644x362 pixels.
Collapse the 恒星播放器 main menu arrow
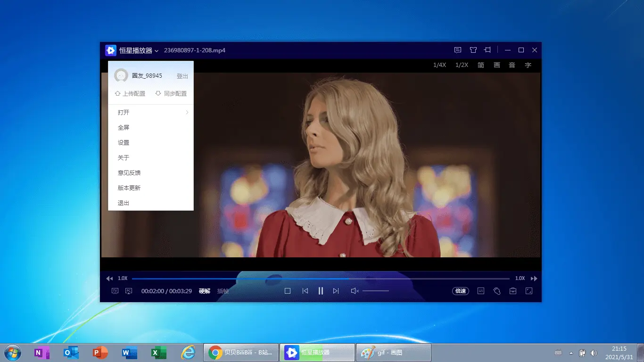(157, 50)
